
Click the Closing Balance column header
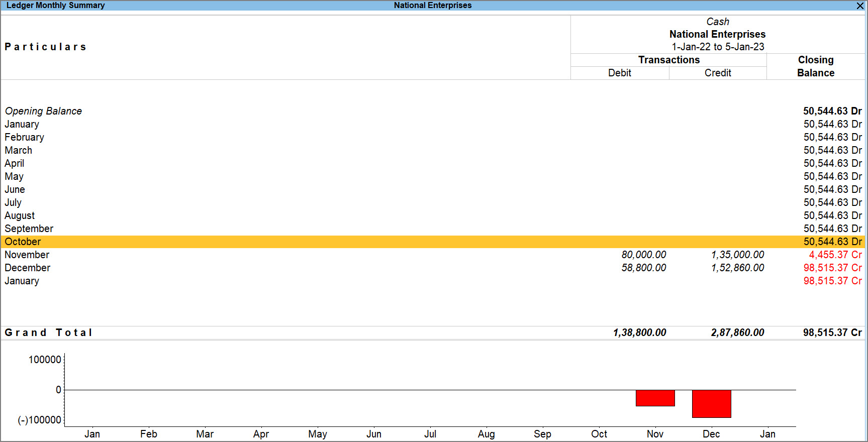[x=816, y=66]
